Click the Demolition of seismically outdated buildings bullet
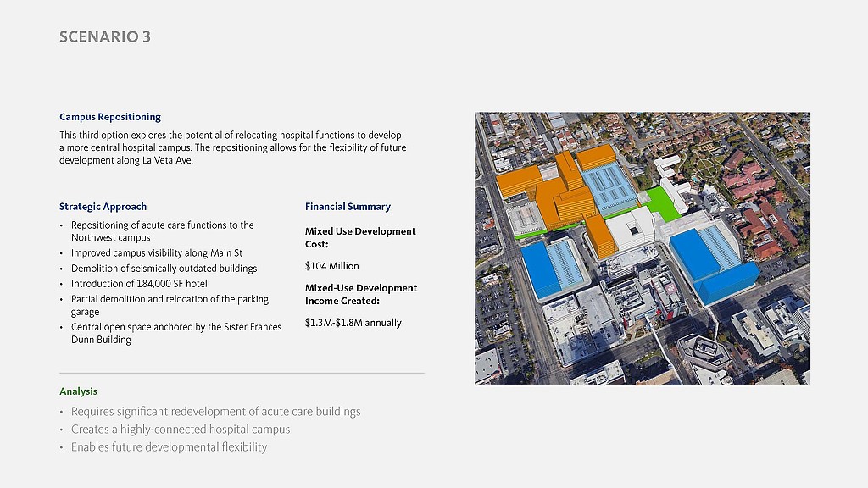This screenshot has height=488, width=868. click(x=164, y=269)
